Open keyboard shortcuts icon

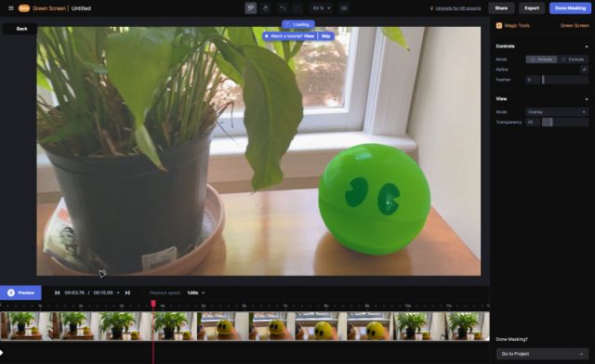(344, 8)
